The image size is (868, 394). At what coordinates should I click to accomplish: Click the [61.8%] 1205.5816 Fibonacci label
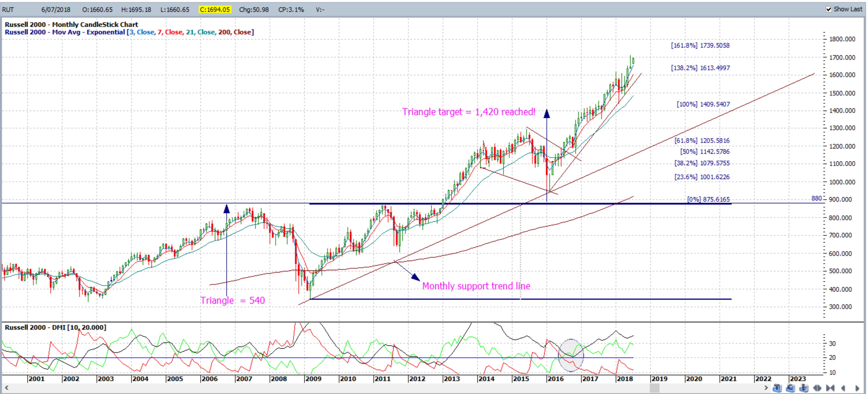click(702, 141)
